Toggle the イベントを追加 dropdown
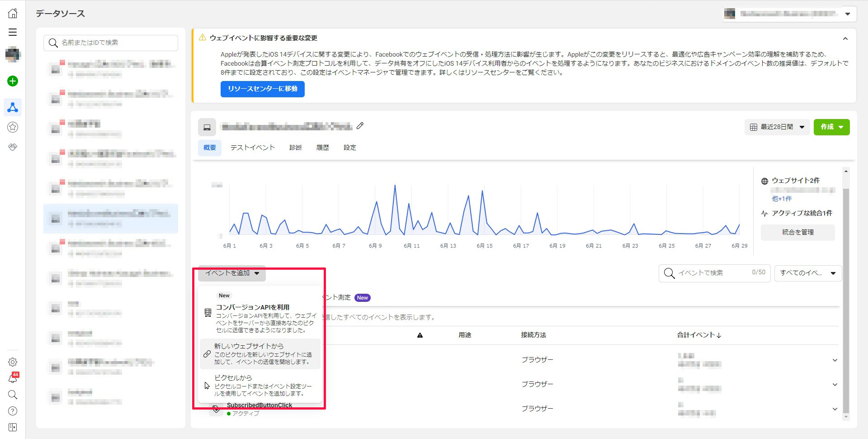The height and width of the screenshot is (439, 868). click(x=232, y=273)
